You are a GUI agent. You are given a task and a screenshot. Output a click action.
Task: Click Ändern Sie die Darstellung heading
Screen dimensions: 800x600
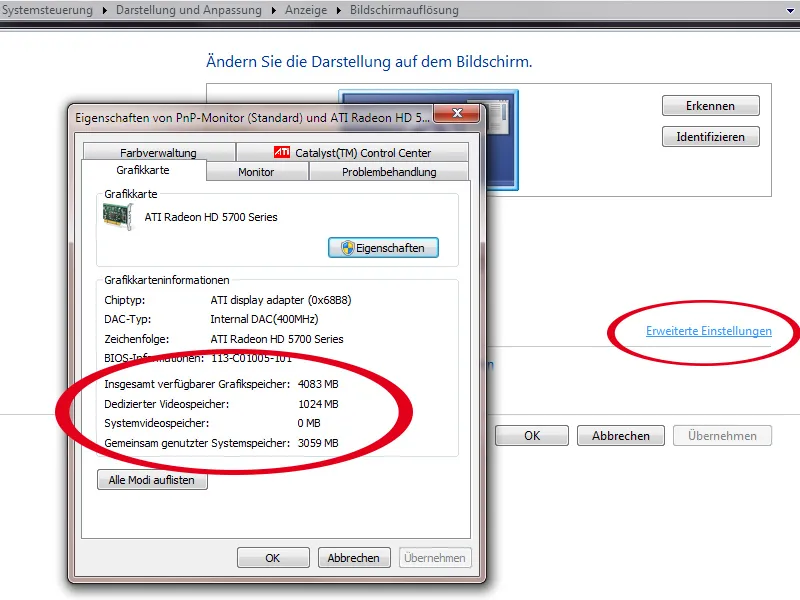(369, 62)
